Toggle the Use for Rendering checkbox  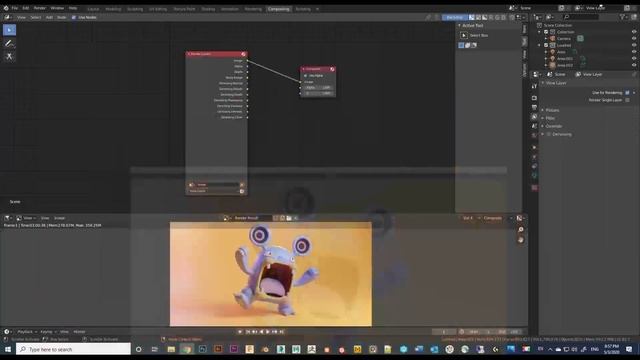tap(627, 93)
